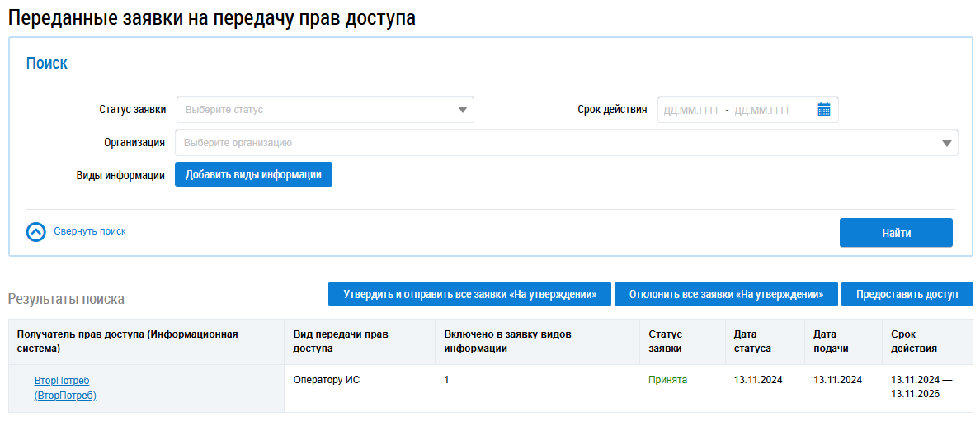Viewport: 980px width, 422px height.
Task: Select the Принята status cell in row
Action: pos(667,380)
